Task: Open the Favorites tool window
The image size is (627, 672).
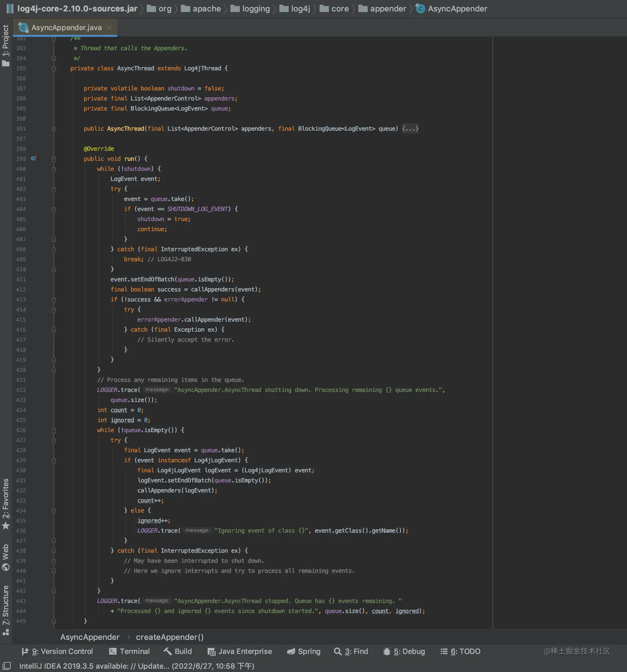Action: tap(6, 504)
